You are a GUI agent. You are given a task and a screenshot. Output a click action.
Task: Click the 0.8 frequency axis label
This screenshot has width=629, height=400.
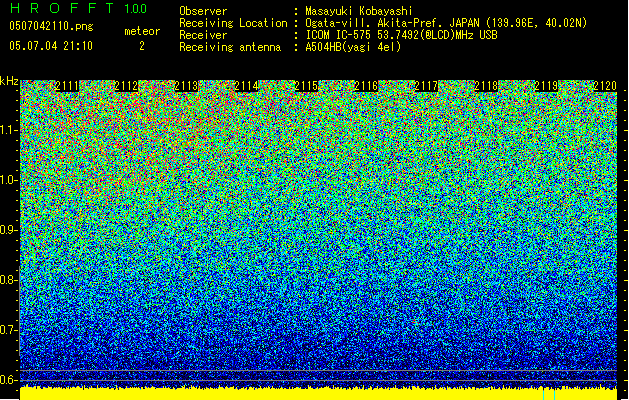tap(8, 280)
